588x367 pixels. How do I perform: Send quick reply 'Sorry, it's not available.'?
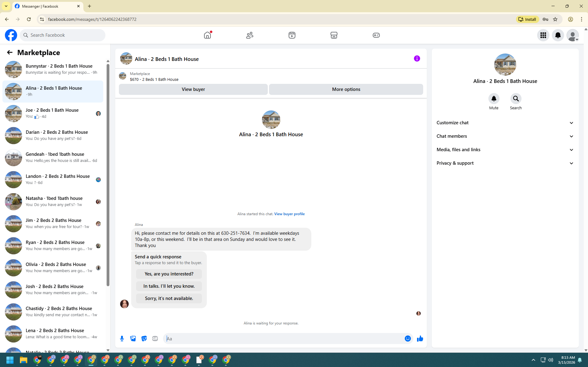[x=169, y=298]
